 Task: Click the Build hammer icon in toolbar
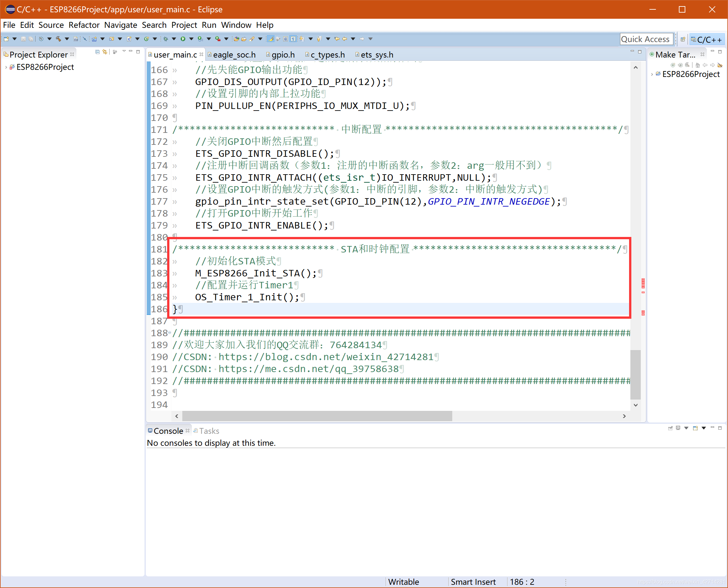click(59, 38)
